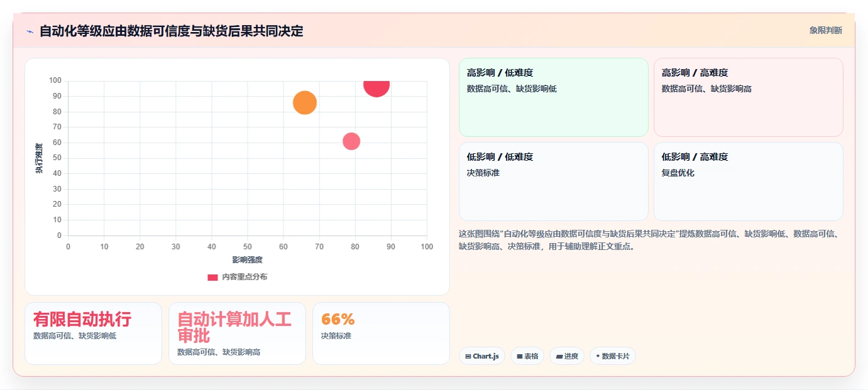
Task: Select the 低影响 / 高难度 quadrant card
Action: coord(748,181)
